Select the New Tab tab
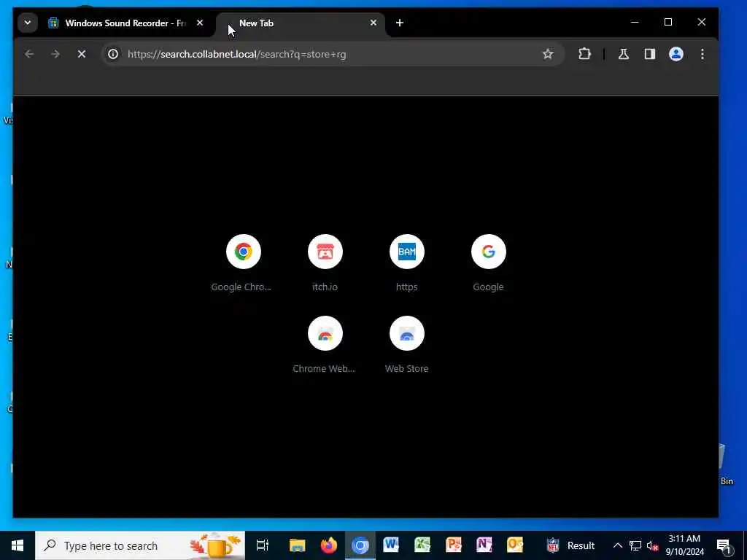Image resolution: width=747 pixels, height=560 pixels. coord(300,23)
